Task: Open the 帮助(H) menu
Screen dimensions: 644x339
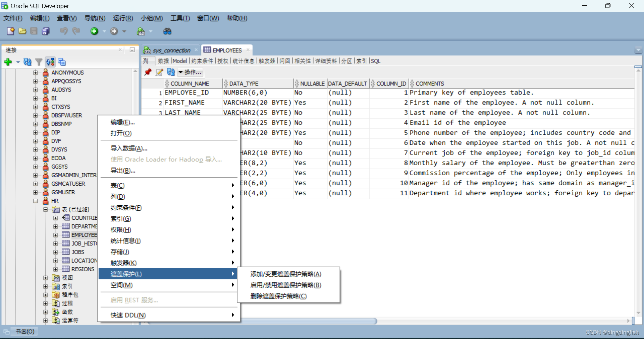Action: point(237,18)
